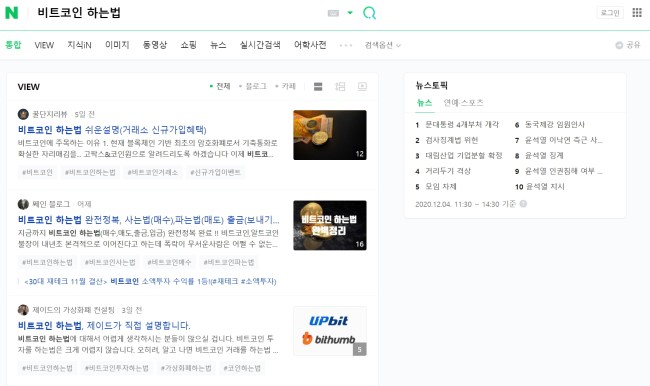Open the gold coins thumbnail with 12

pos(330,135)
